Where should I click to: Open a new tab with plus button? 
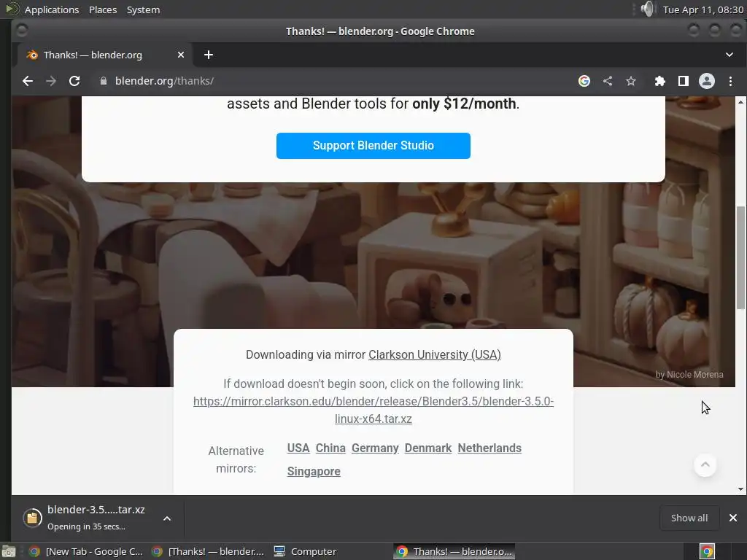click(x=208, y=55)
